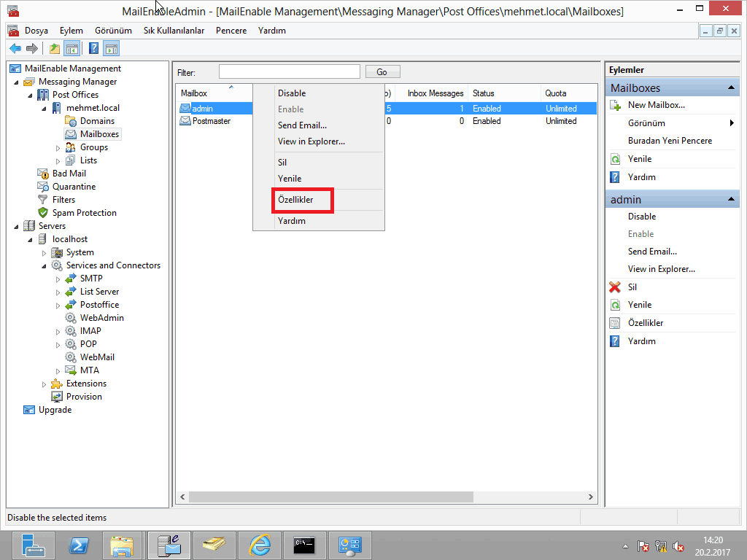Open Internet Explorer from the taskbar
This screenshot has width=747, height=560.
point(259,545)
